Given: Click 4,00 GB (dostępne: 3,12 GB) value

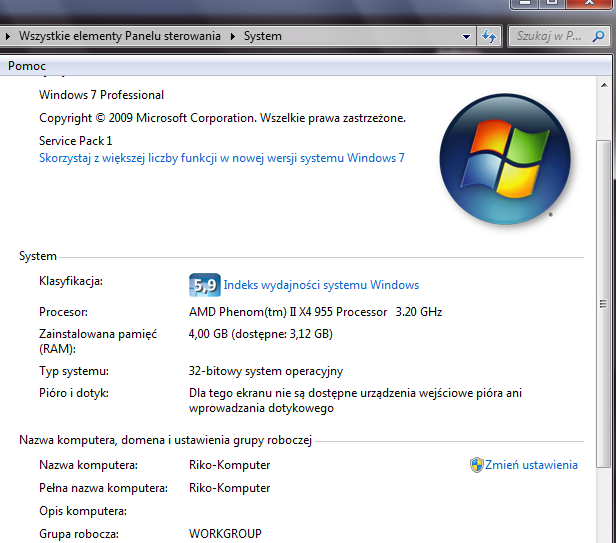Looking at the screenshot, I should [x=260, y=334].
